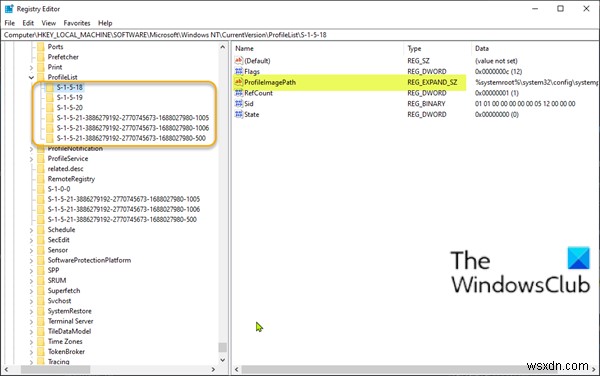This screenshot has height=376, width=600.
Task: Click values pane horizontal scrollbar left arrow
Action: tap(236, 369)
